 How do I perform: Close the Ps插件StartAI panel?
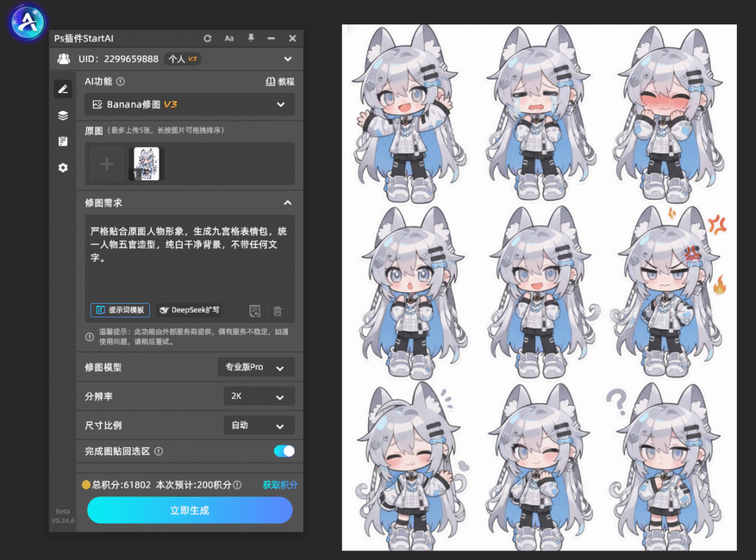pyautogui.click(x=292, y=38)
